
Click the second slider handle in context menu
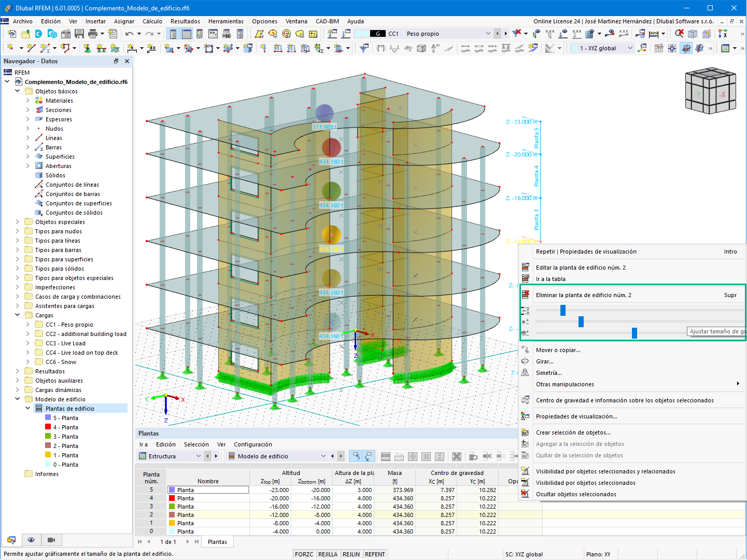(x=581, y=321)
